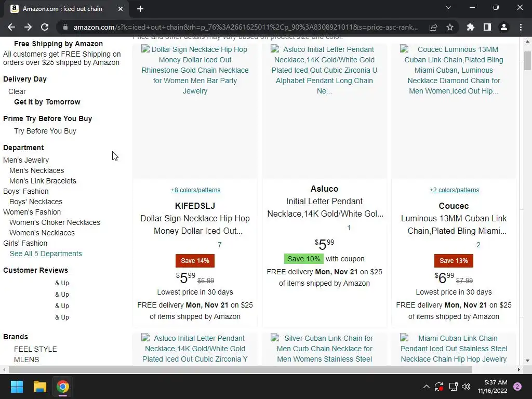The width and height of the screenshot is (532, 399).
Task: Open Coucec Luminous 13MM Cuban title
Action: coord(454,224)
